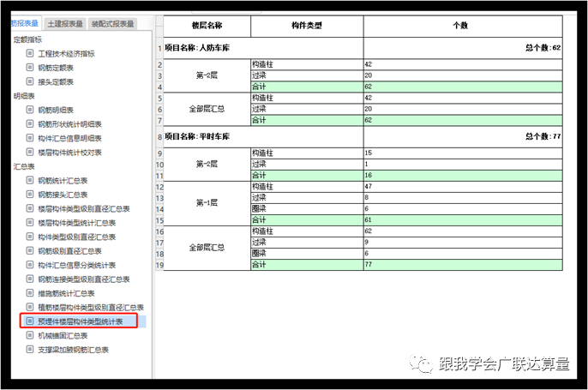Click the 过梁 cell in row 3
Image resolution: width=588 pixels, height=390 pixels.
307,75
